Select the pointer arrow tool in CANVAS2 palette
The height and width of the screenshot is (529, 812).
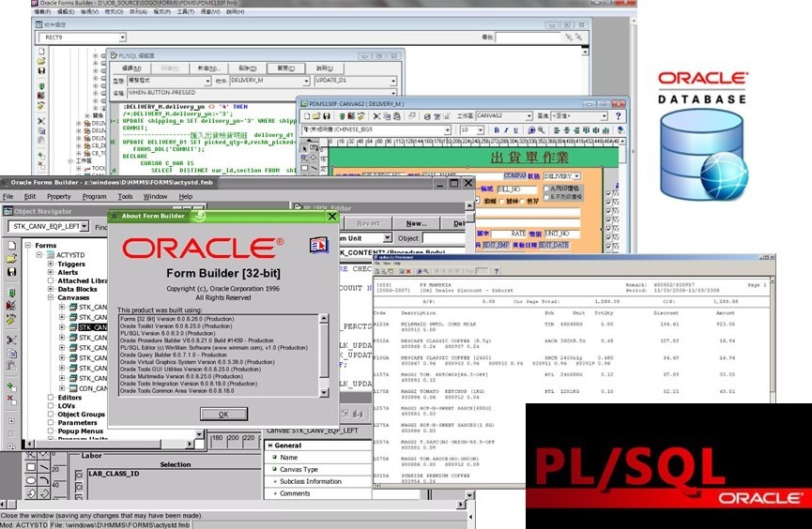click(x=304, y=148)
